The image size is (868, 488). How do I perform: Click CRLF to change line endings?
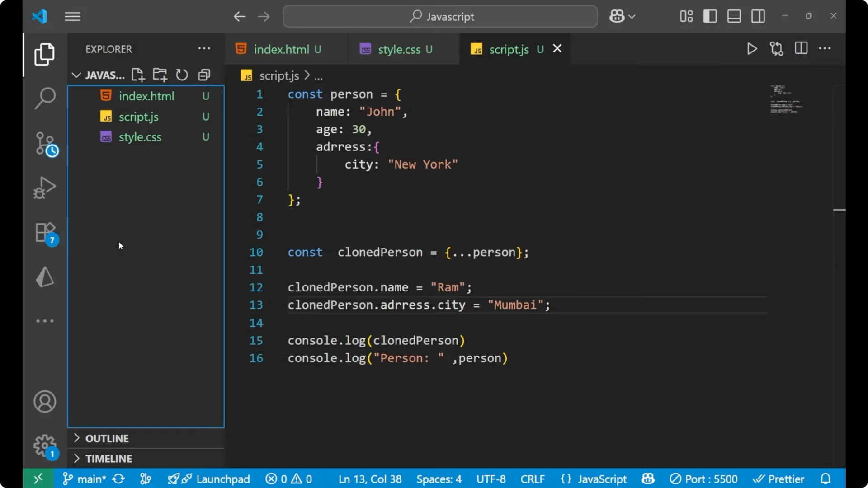tap(532, 479)
